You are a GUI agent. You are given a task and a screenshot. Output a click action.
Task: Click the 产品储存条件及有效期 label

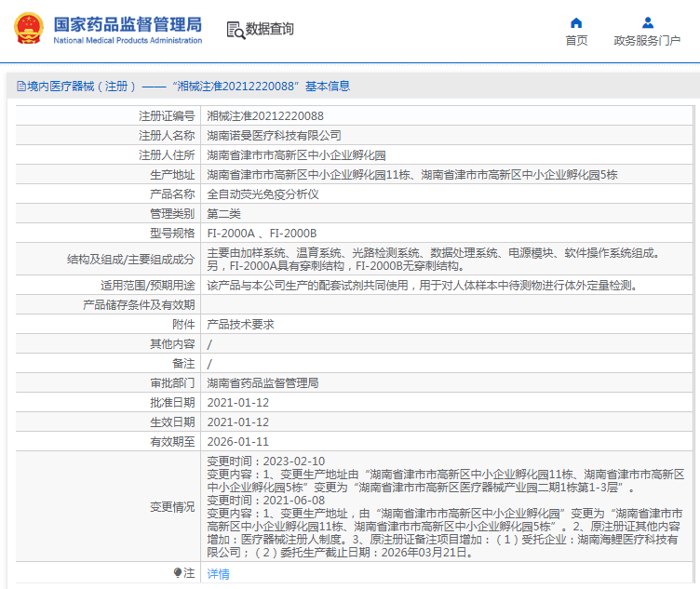(139, 305)
